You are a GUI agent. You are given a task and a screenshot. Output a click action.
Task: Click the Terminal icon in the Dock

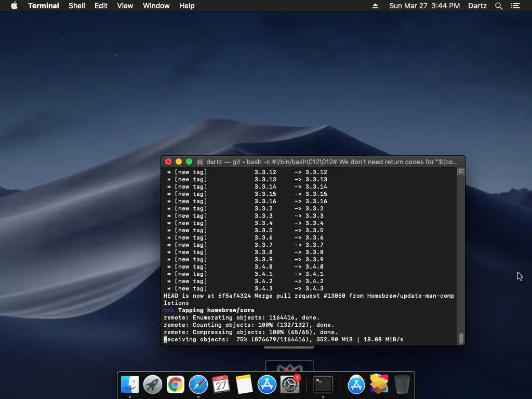(323, 385)
